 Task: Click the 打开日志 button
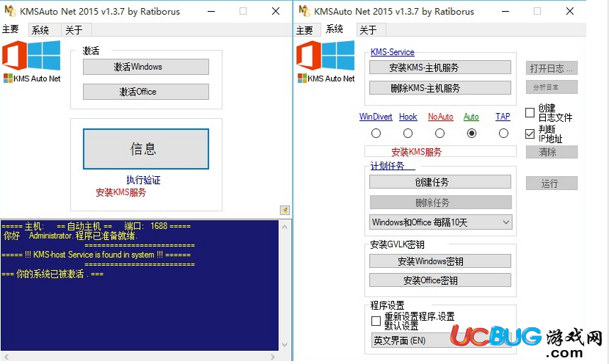[x=552, y=68]
